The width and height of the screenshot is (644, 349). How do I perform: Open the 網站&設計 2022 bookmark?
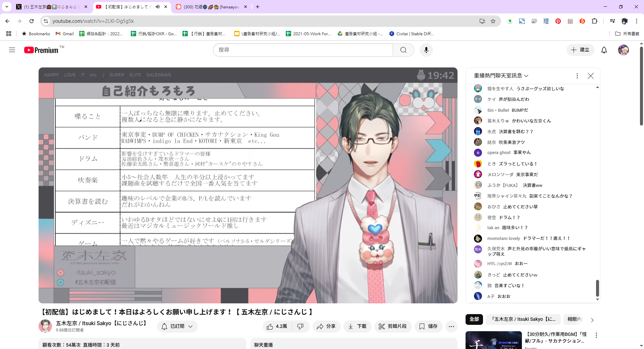point(101,34)
